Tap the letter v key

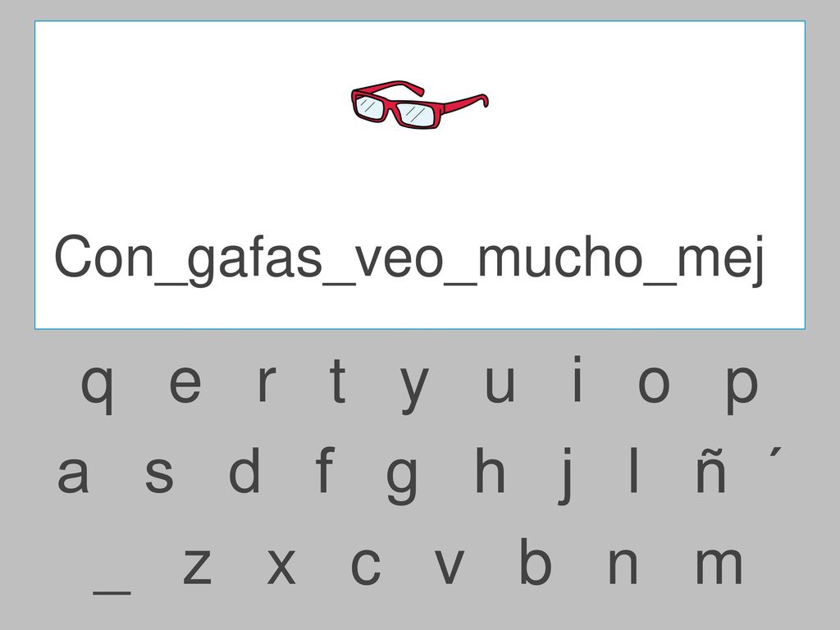(449, 566)
